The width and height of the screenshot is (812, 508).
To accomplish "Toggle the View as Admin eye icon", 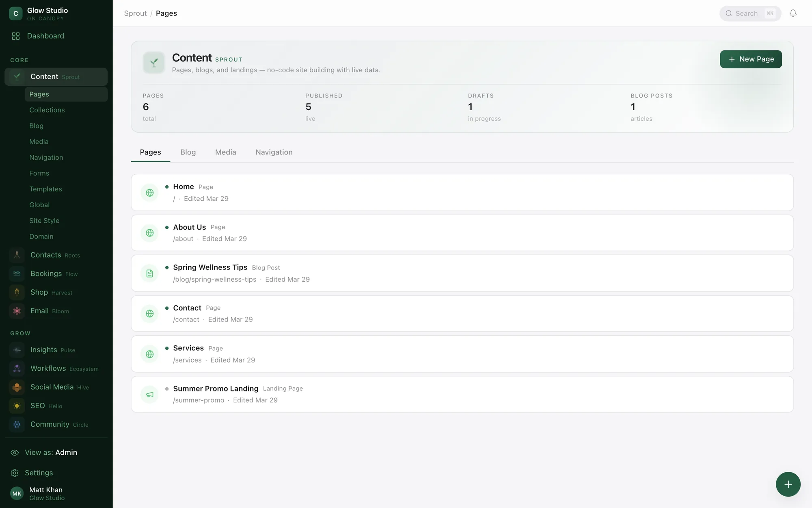I will 15,453.
